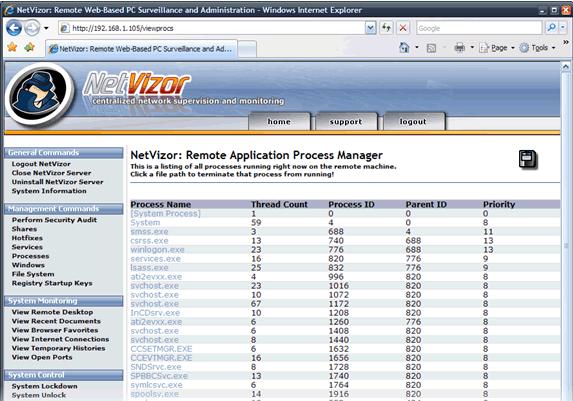Viewport: 573px width, 401px height.
Task: Open the search provider dropdown arrow
Action: tap(563, 28)
